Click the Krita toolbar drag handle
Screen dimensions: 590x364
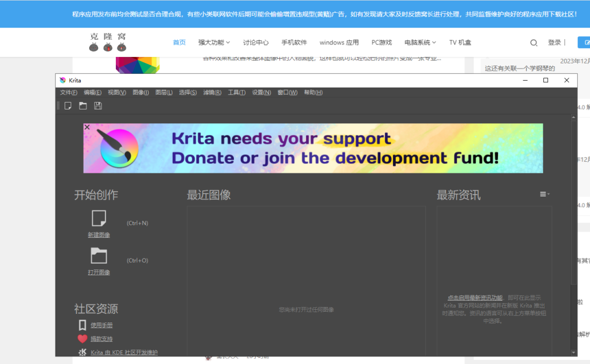[58, 106]
